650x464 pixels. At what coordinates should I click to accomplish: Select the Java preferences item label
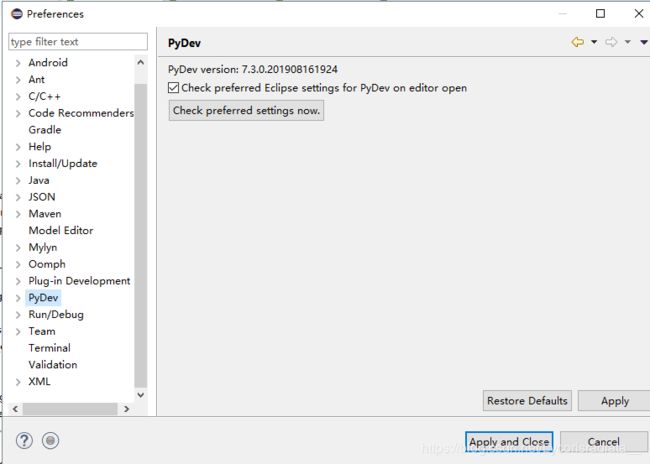click(39, 180)
